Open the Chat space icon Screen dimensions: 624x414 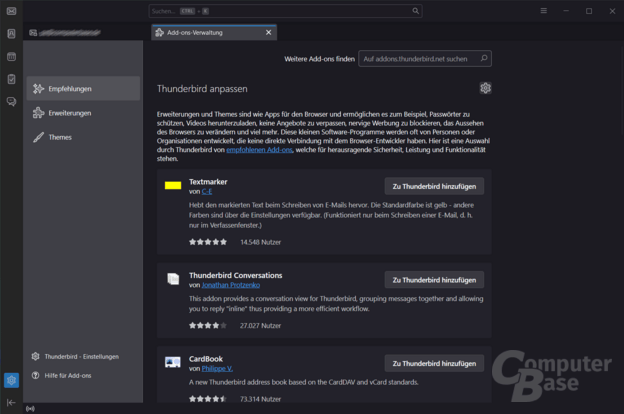point(11,102)
